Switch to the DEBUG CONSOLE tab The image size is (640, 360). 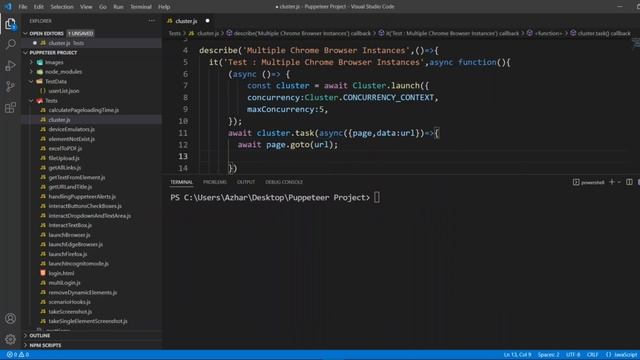(284, 182)
